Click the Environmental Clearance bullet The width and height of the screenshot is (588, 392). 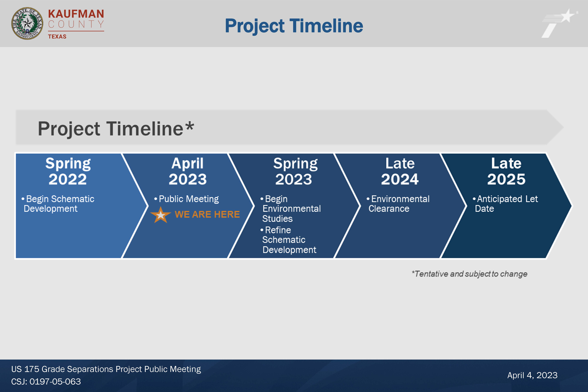[398, 204]
